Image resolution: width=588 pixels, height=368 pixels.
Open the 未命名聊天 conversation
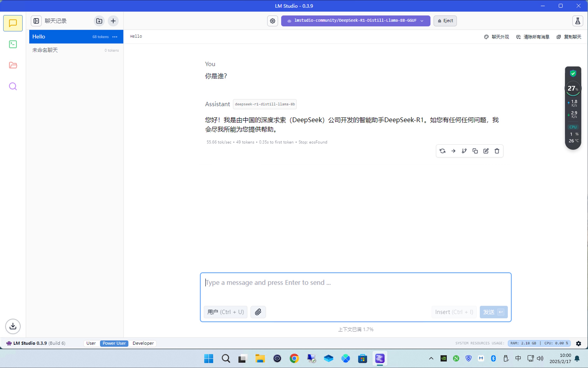(x=76, y=50)
